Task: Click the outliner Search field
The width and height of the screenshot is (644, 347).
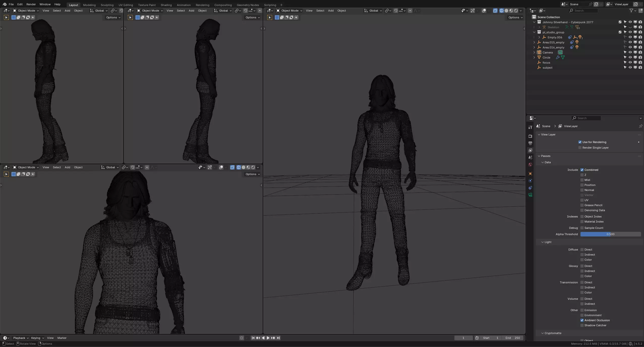Action: pyautogui.click(x=583, y=11)
